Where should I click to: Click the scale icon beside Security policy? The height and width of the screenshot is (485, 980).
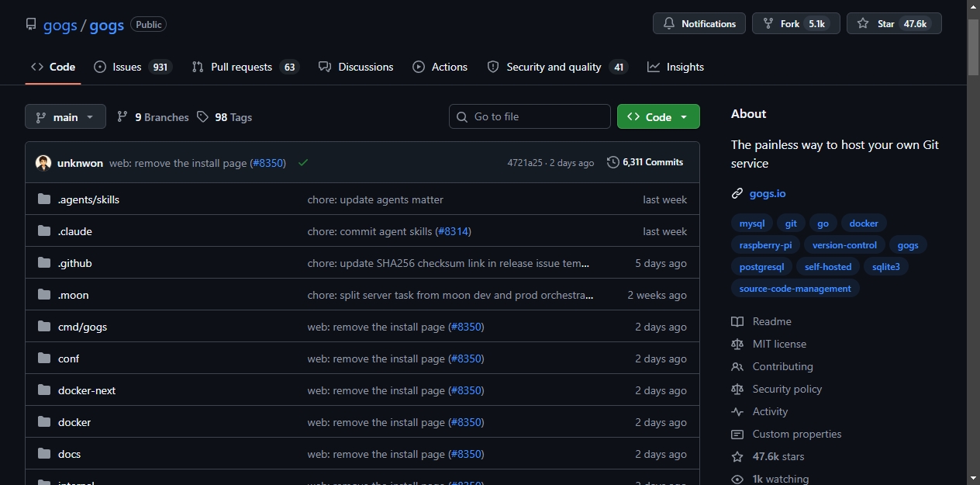737,389
